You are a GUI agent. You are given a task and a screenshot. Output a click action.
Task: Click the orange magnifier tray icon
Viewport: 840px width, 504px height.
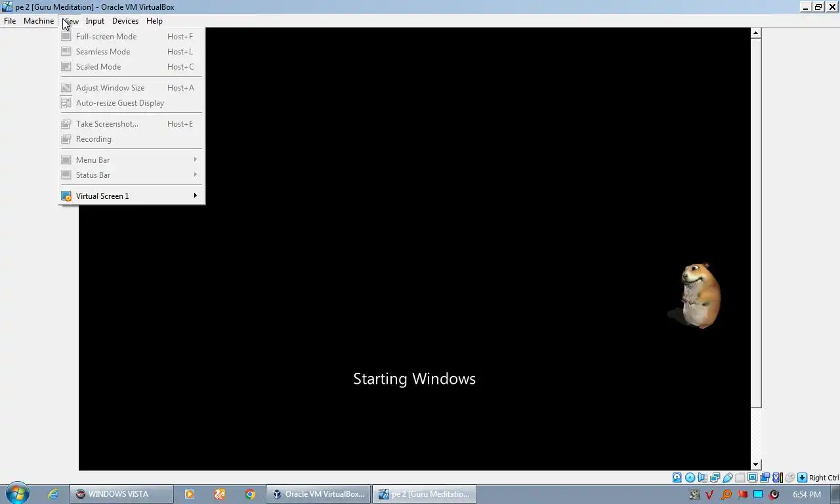726,495
